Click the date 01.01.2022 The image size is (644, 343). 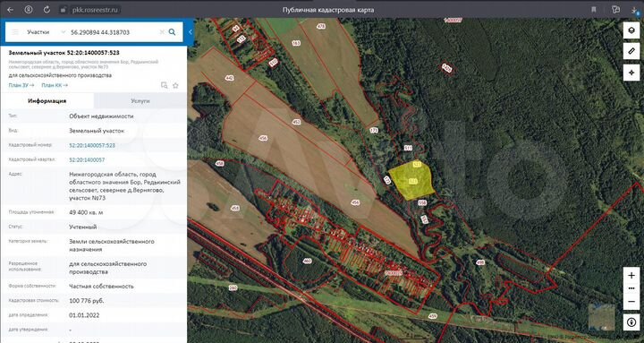point(84,315)
